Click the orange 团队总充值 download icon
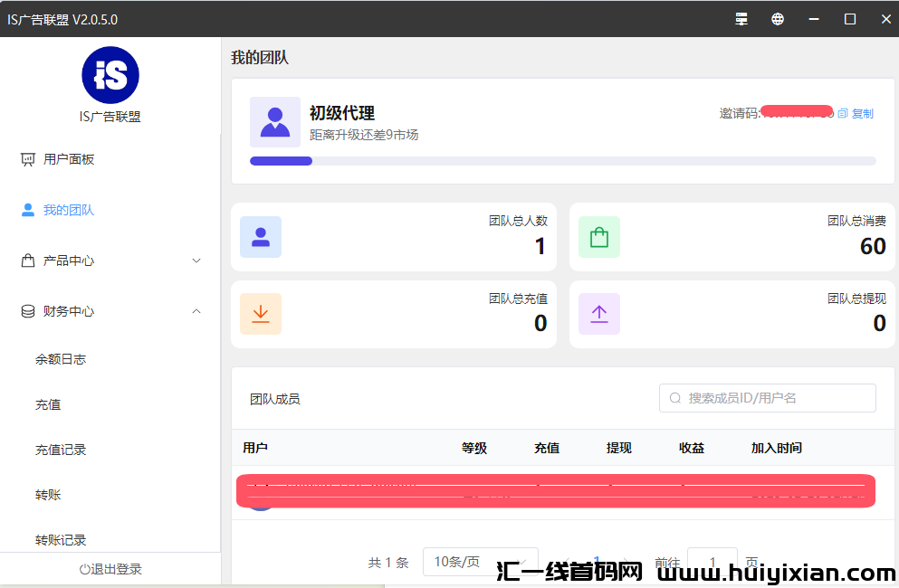The width and height of the screenshot is (899, 588). point(261,315)
